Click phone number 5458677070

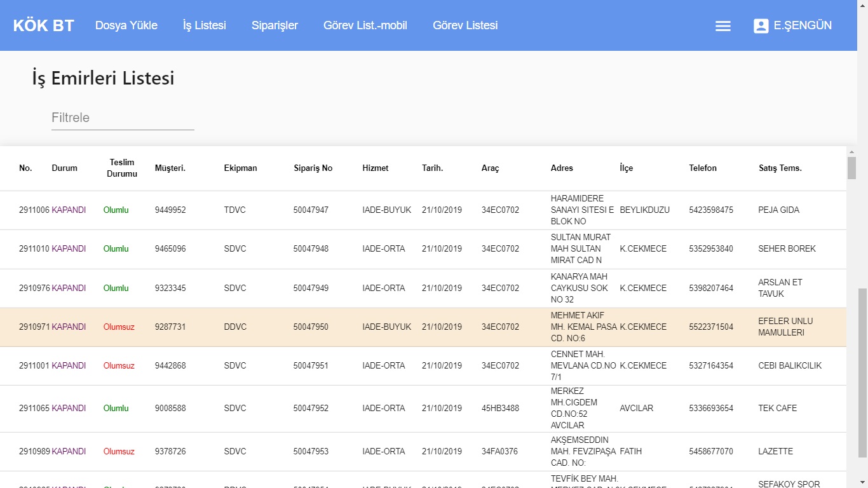pos(711,452)
